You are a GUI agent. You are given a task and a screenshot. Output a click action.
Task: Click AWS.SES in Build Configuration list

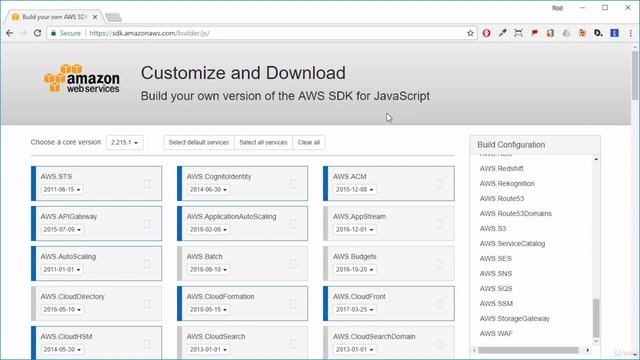[496, 259]
